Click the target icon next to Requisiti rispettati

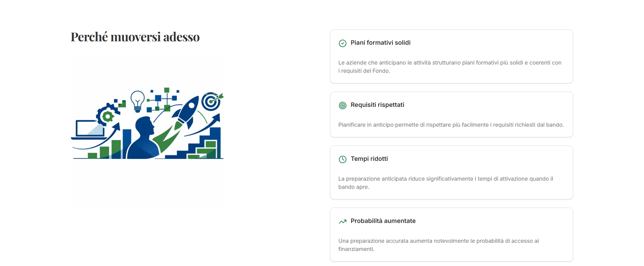coord(342,106)
